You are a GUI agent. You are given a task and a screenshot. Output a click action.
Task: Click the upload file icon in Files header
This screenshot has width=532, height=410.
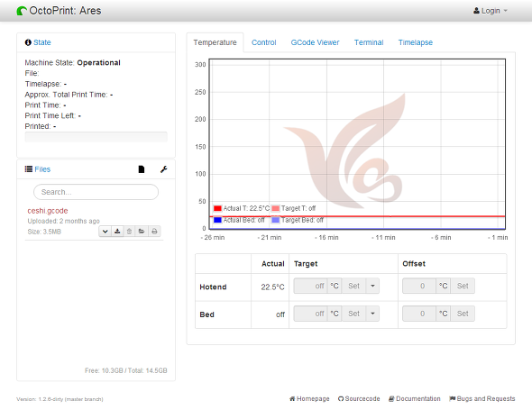click(x=142, y=169)
